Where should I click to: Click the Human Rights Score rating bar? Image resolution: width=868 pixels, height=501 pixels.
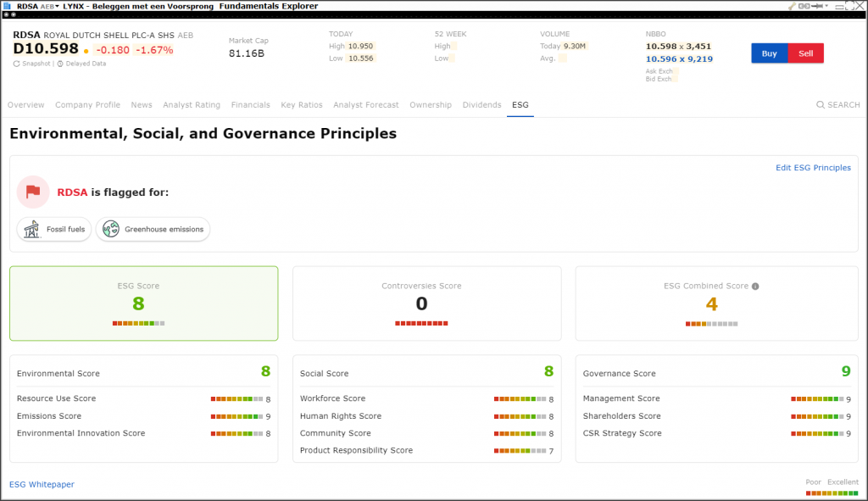click(520, 416)
